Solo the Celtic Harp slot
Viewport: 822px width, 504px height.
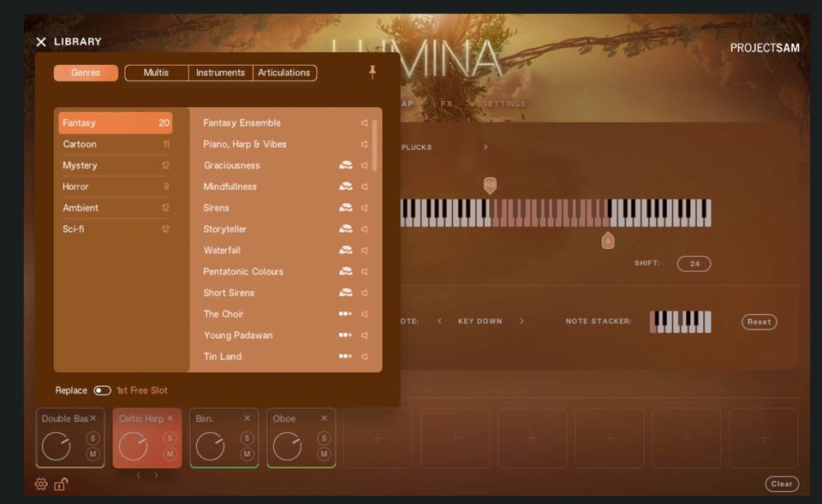(x=170, y=438)
